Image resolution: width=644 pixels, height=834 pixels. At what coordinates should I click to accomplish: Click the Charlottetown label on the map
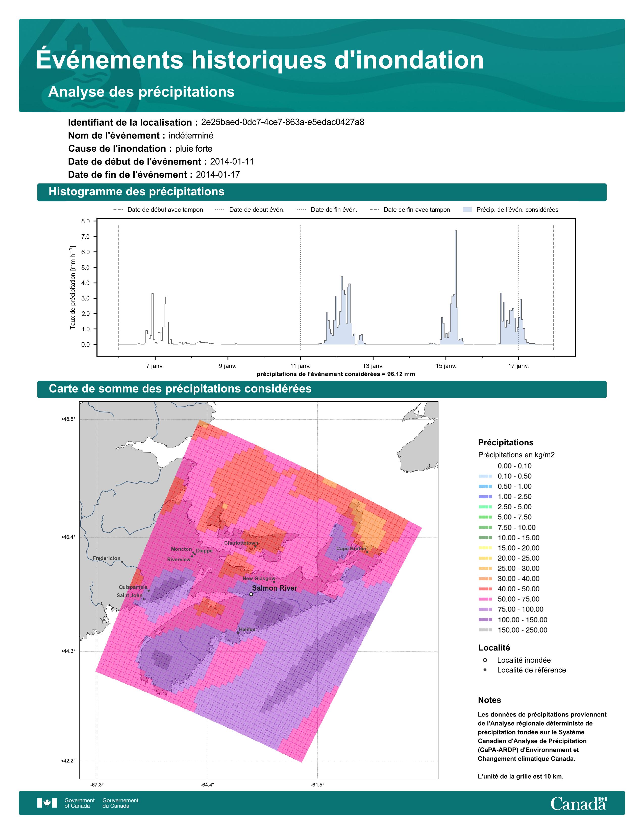point(241,543)
